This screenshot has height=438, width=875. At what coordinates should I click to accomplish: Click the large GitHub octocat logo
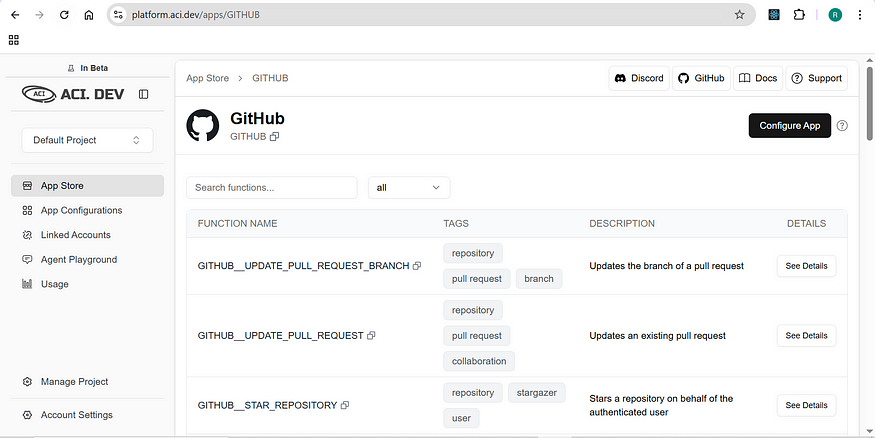(x=203, y=125)
